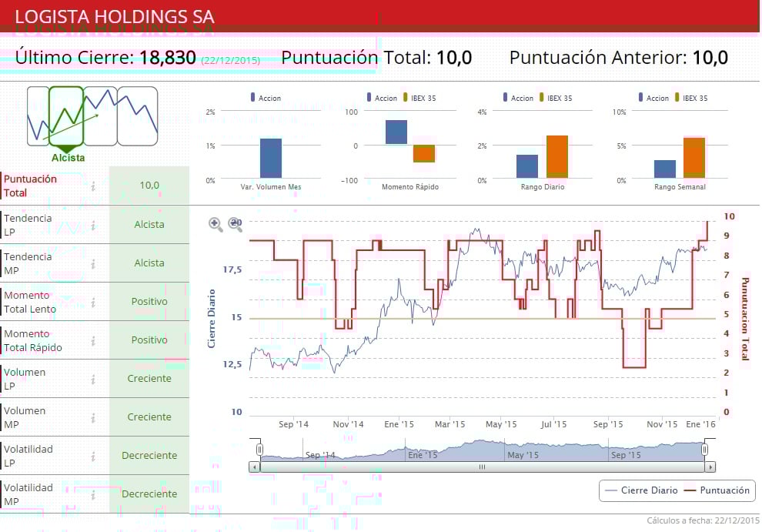Toggle Accion legend in Rango Diario chart
Image resolution: width=762 pixels, height=532 pixels.
click(x=518, y=98)
